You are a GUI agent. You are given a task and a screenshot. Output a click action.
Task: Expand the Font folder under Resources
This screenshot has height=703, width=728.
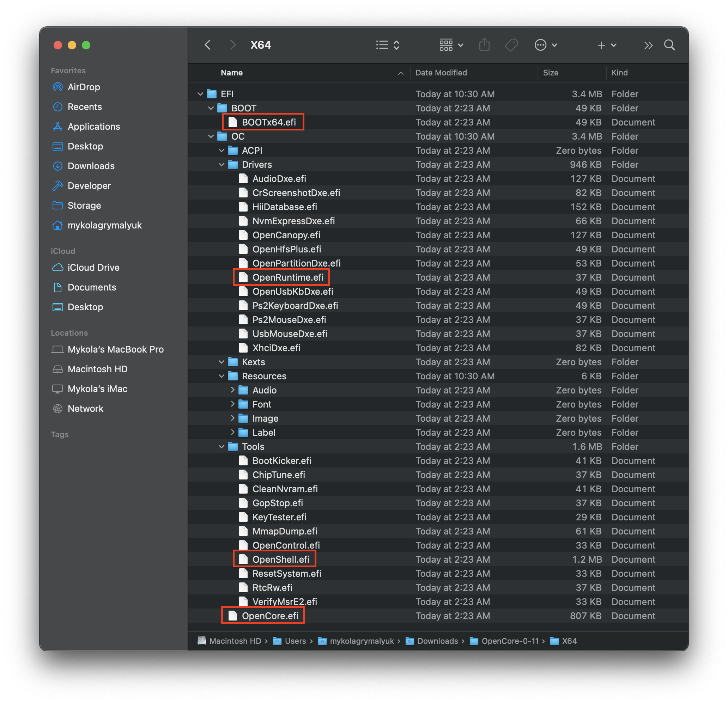pyautogui.click(x=233, y=404)
